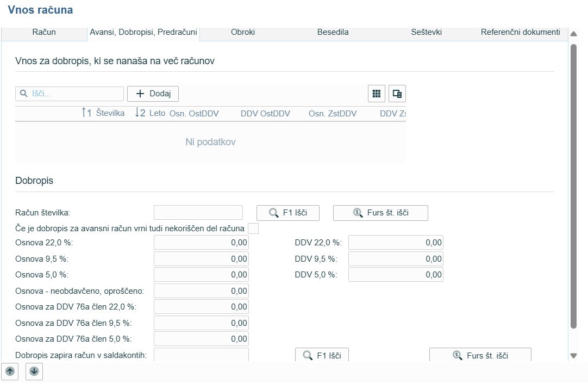The image size is (588, 383).
Task: Tick the unused avansni račun checkbox
Action: click(x=253, y=228)
